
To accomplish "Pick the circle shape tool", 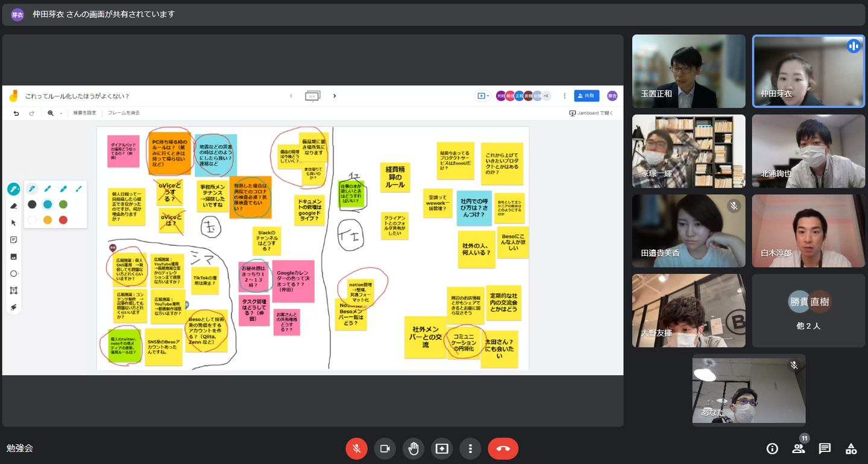I will point(13,273).
